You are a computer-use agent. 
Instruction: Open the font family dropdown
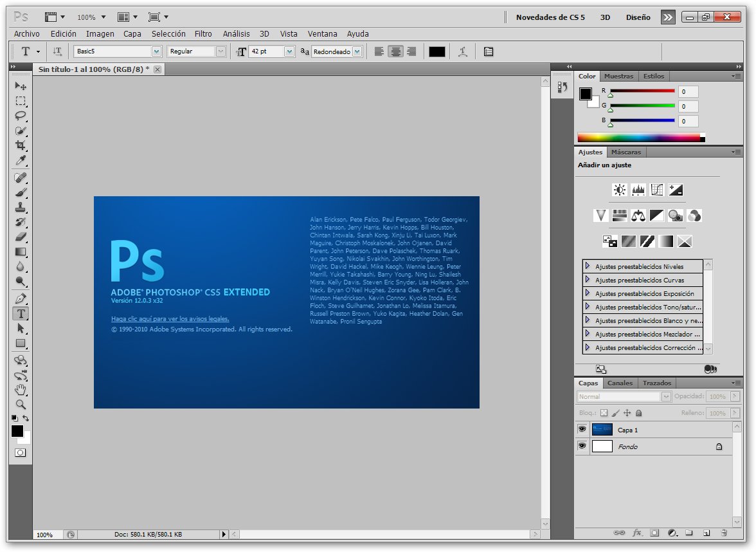[156, 51]
